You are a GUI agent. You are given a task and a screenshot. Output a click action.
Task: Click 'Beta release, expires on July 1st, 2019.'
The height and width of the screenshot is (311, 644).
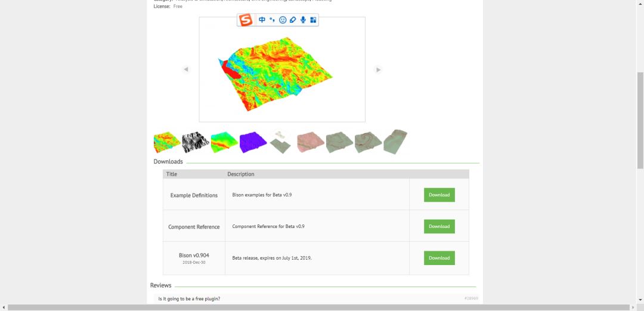pyautogui.click(x=272, y=258)
